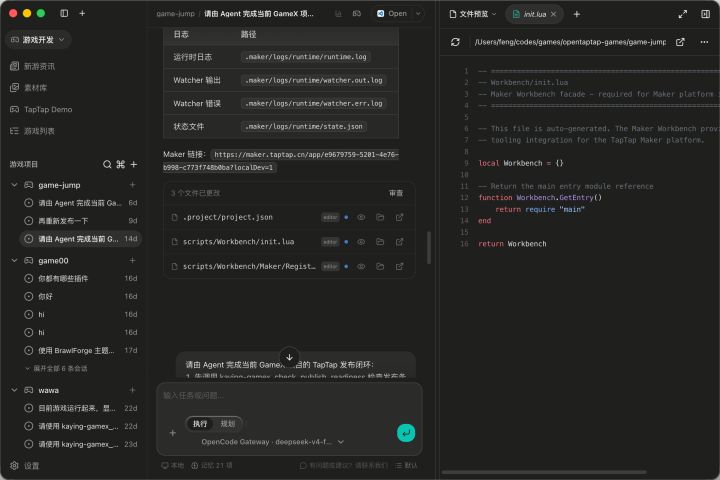
Task: Open .project/project.json externally
Action: coord(399,217)
